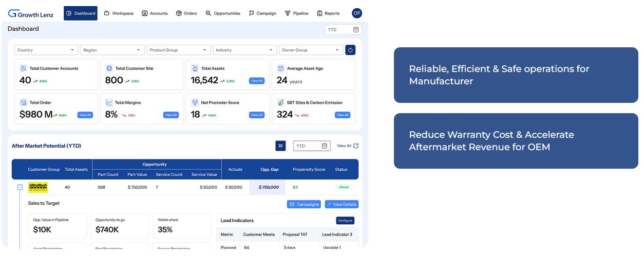
Task: Collapse the UltraTech row expander
Action: click(20, 187)
